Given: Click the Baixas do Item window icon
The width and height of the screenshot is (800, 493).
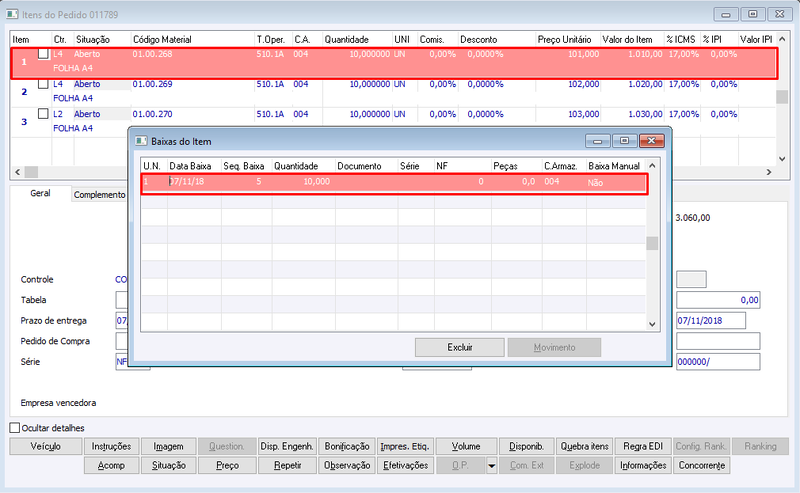Looking at the screenshot, I should click(x=141, y=141).
